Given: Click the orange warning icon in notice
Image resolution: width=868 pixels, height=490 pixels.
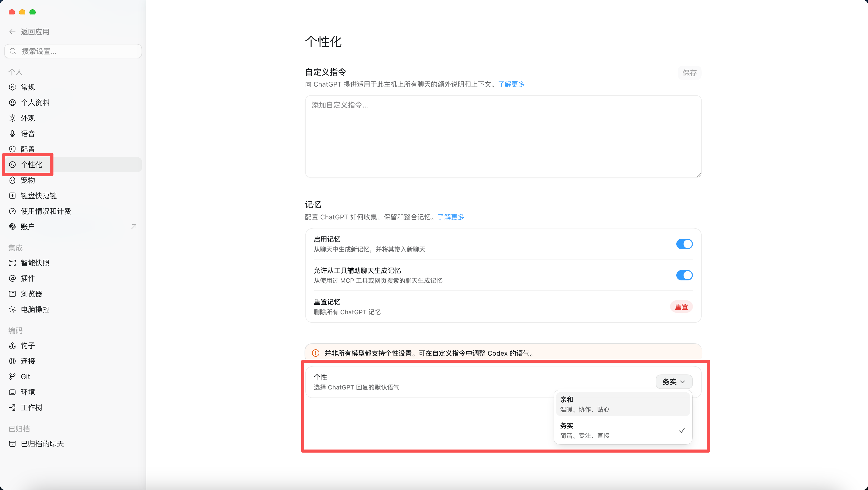Looking at the screenshot, I should click(316, 353).
